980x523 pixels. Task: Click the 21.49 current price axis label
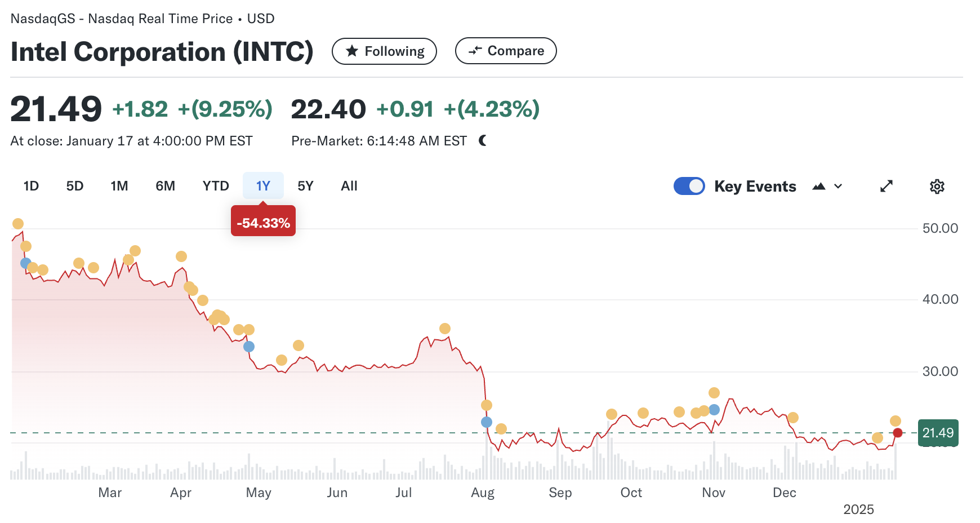[938, 433]
